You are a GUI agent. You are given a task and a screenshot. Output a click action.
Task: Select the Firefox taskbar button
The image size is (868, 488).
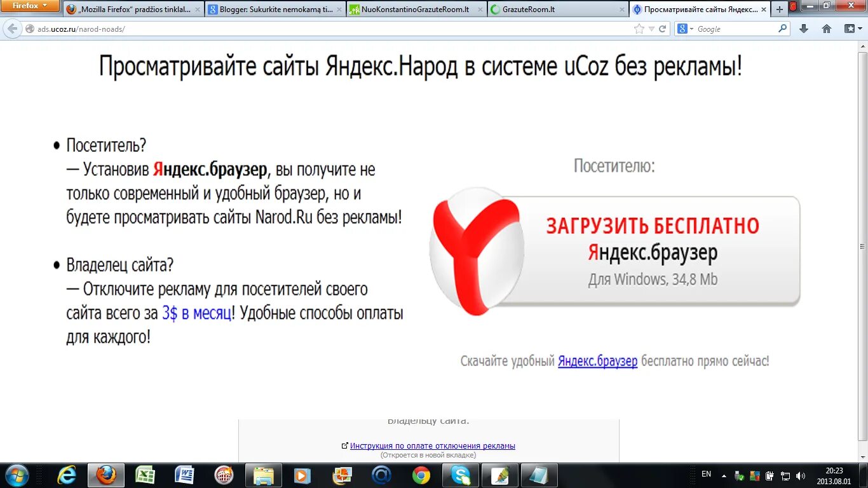pos(106,475)
